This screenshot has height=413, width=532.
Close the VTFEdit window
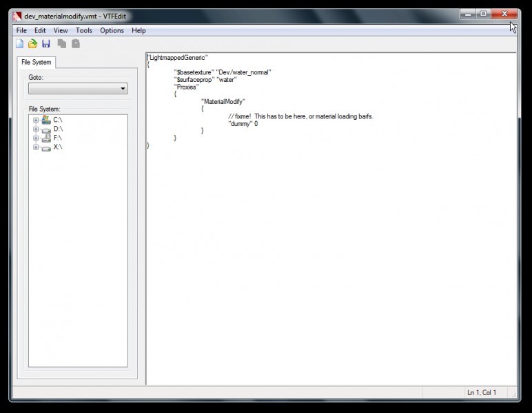[504, 14]
